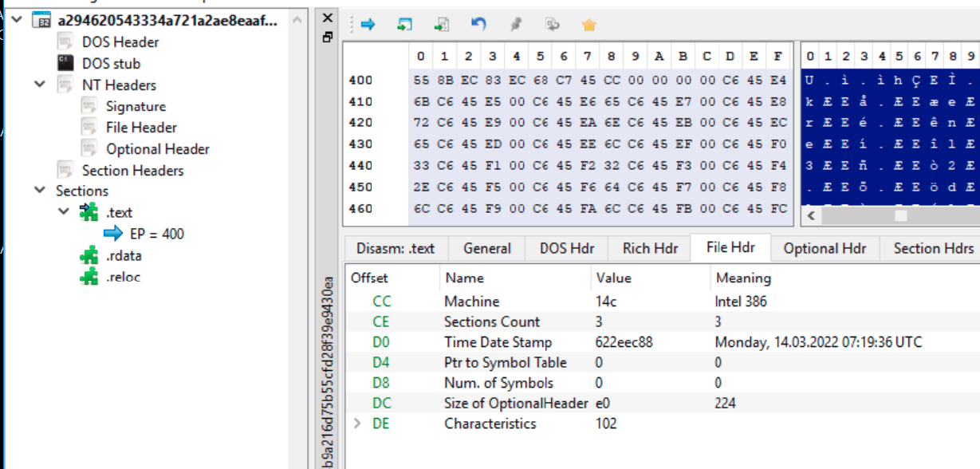980x469 pixels.
Task: Open Section Headers in the tree
Action: pos(132,171)
